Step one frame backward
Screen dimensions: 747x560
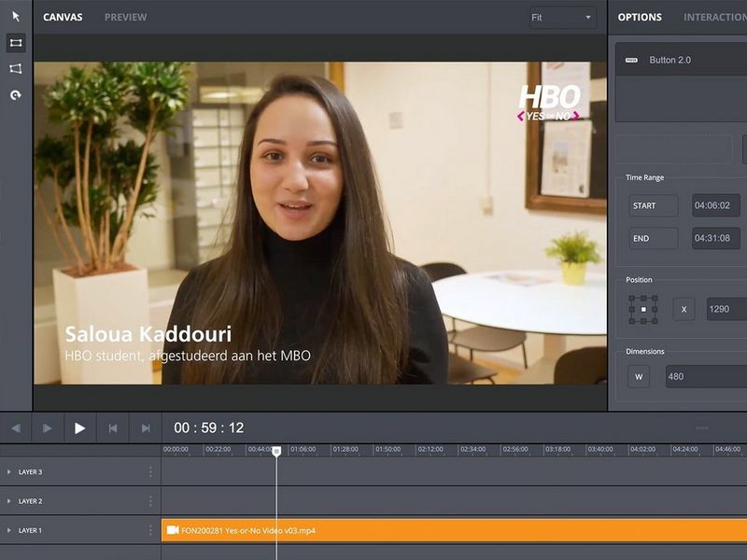tap(16, 428)
